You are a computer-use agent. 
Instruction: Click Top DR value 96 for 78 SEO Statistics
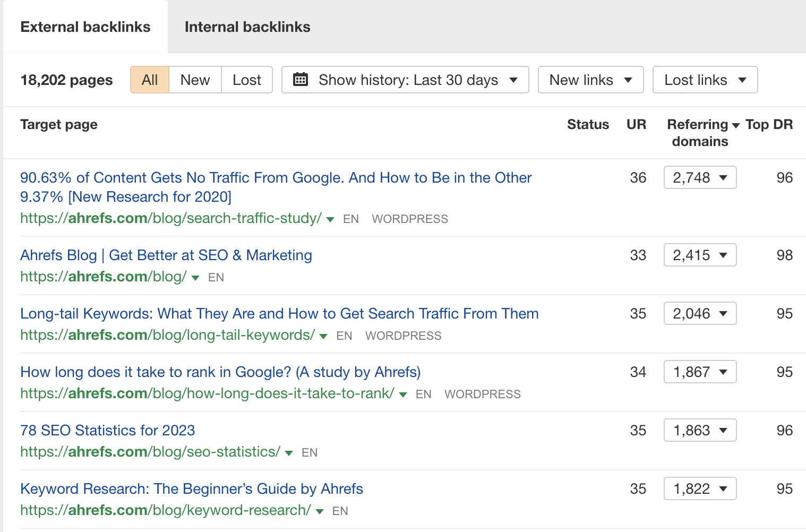[784, 431]
